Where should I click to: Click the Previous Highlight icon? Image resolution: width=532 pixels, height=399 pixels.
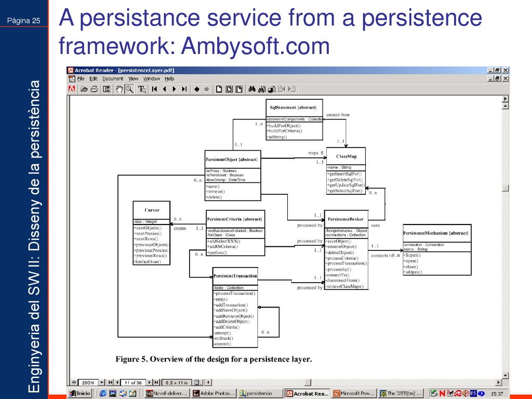click(282, 89)
